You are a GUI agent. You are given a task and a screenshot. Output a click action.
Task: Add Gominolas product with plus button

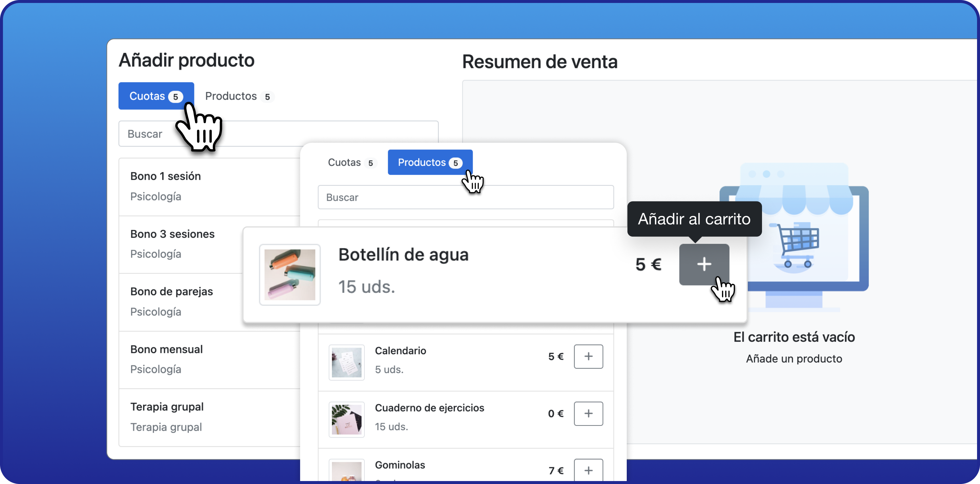point(588,470)
